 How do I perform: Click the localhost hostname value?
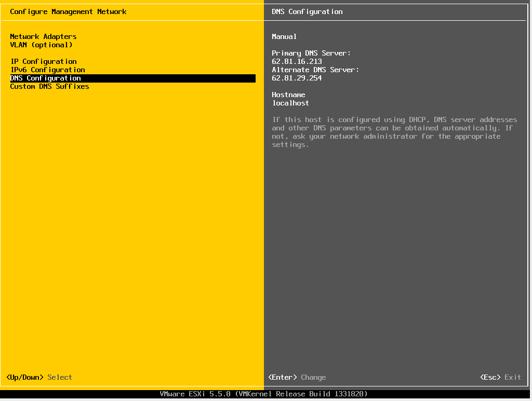(x=290, y=103)
